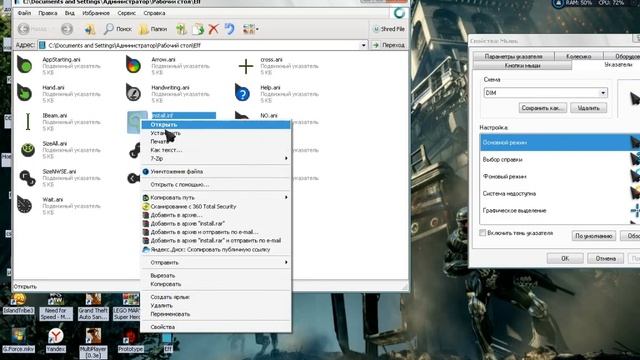Click the red X Delete toolbar icon
This screenshot has height=360, width=640.
coord(213,29)
